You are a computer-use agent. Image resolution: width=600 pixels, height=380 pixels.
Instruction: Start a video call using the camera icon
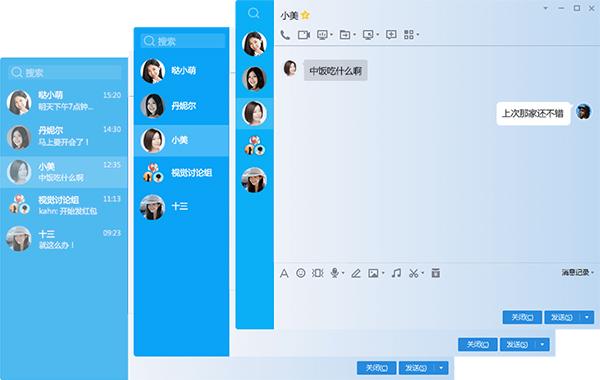click(x=304, y=35)
